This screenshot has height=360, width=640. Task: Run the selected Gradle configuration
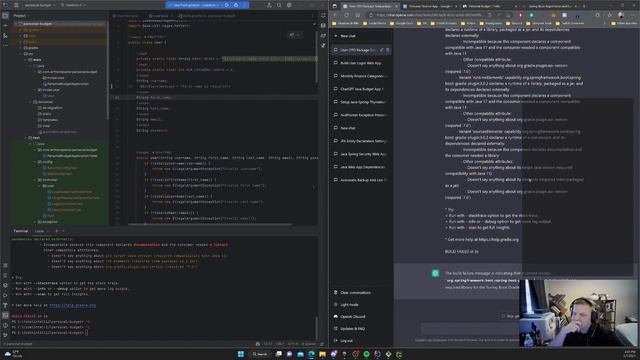(227, 5)
